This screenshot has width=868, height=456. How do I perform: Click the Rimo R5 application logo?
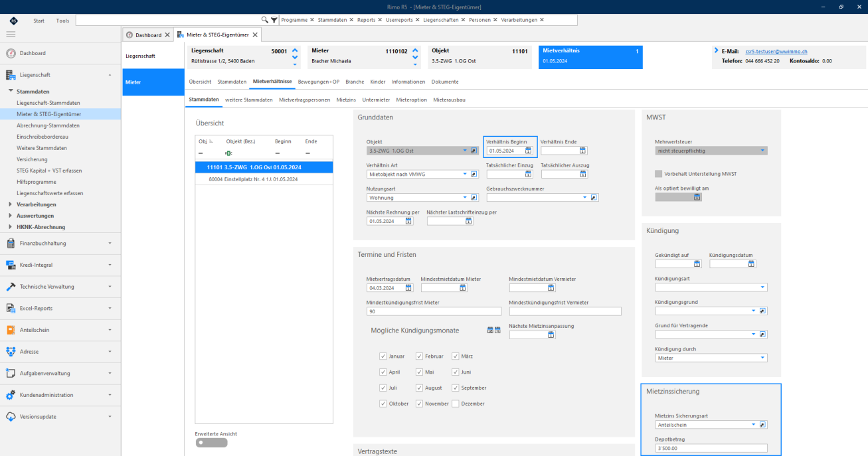(13, 21)
